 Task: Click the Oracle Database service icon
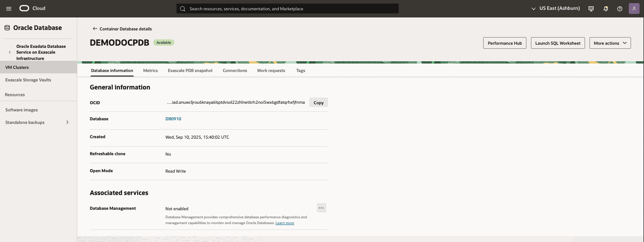point(7,28)
